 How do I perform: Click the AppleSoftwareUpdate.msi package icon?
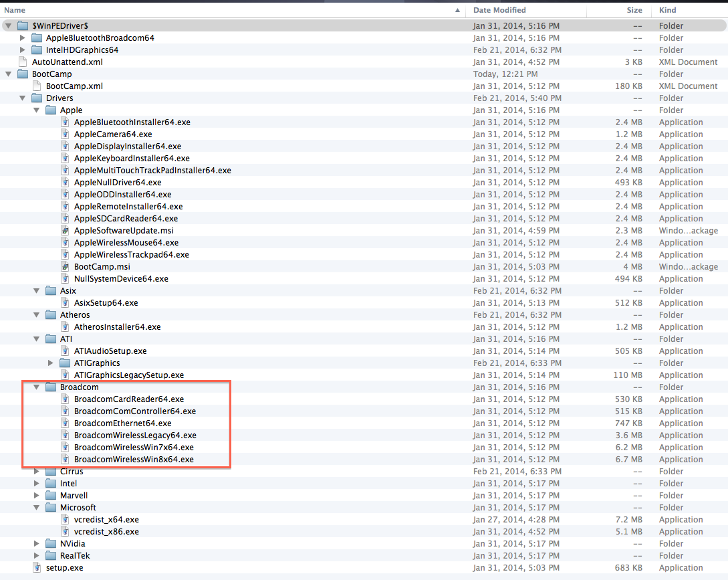pos(66,231)
